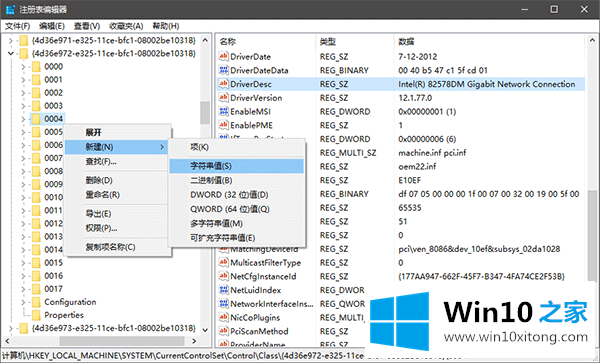600x363 pixels.
Task: Click the folder icon of key 0003
Action: point(36,106)
